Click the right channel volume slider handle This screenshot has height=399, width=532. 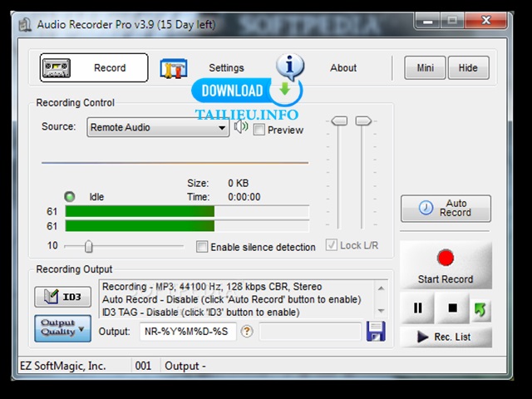(363, 121)
